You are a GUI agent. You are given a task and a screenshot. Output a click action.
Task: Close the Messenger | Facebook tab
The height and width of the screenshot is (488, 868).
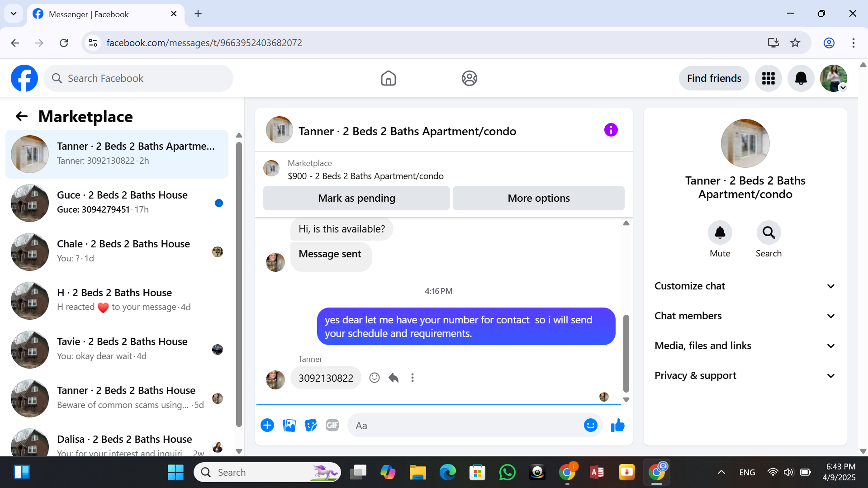point(174,14)
